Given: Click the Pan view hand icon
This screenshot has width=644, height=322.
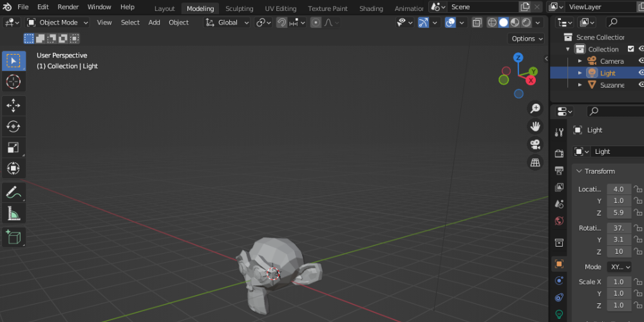Looking at the screenshot, I should pos(535,126).
